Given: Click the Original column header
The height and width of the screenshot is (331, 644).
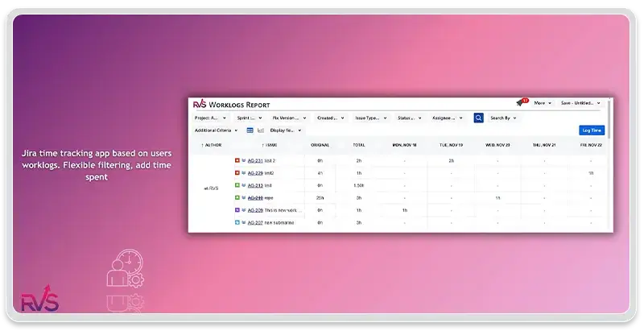Looking at the screenshot, I should pos(320,145).
